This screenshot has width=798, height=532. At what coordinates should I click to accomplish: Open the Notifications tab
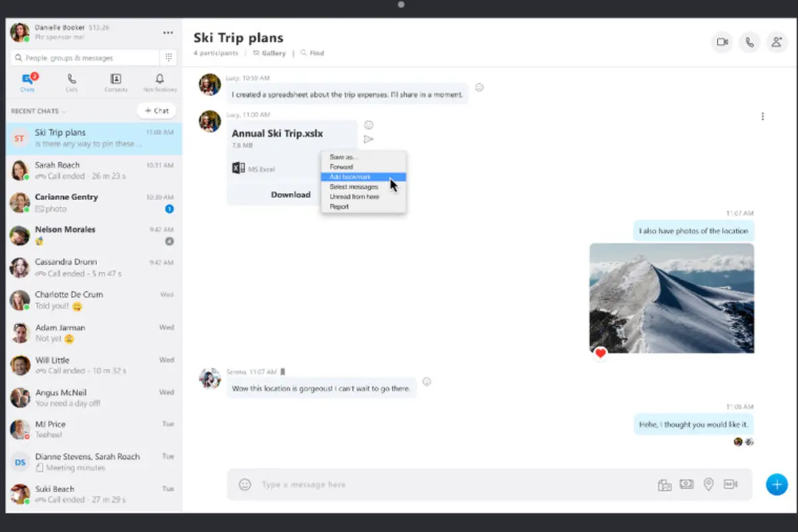[x=160, y=83]
